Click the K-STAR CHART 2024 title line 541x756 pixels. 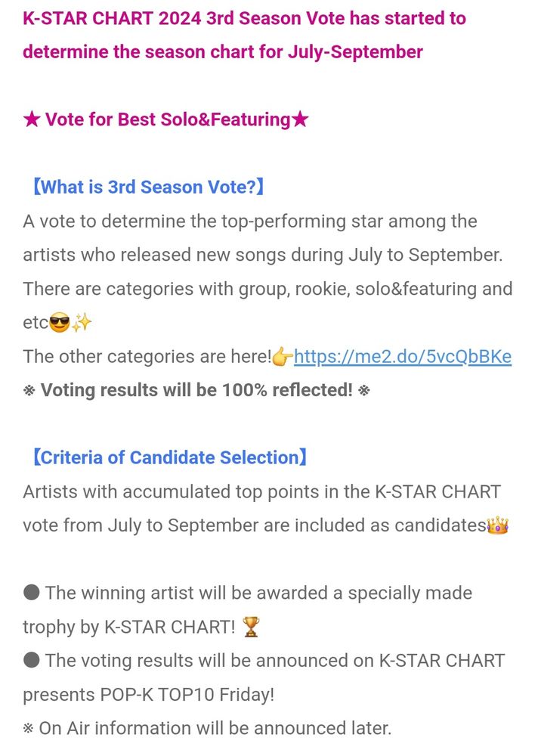(x=244, y=18)
